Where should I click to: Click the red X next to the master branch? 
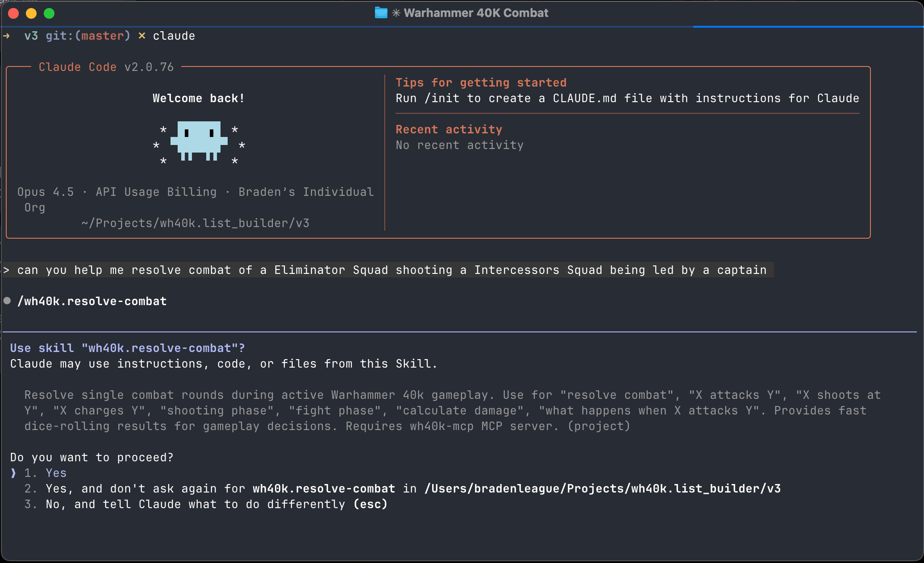[142, 36]
